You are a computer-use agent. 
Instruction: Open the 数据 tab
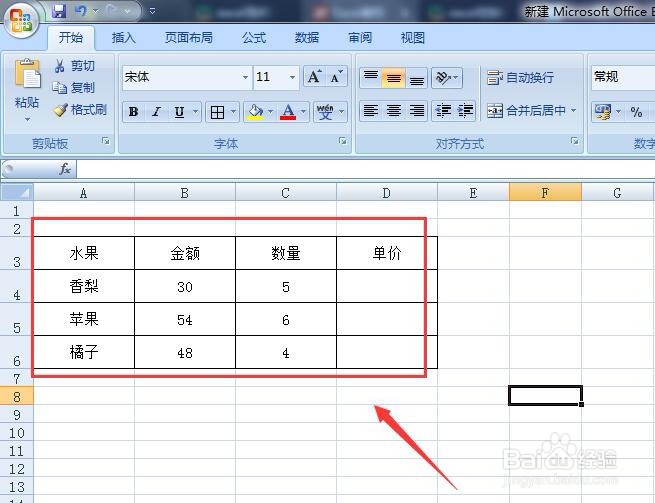pos(307,38)
